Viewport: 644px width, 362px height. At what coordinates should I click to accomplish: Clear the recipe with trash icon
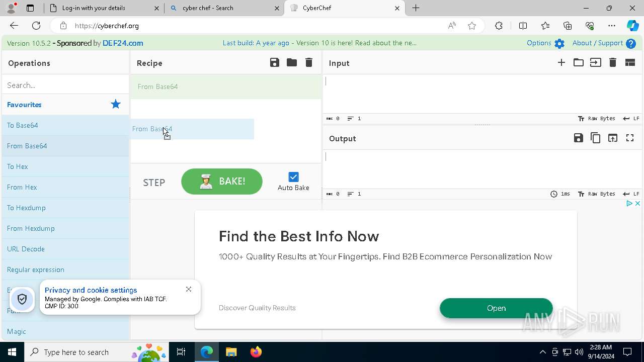[309, 62]
